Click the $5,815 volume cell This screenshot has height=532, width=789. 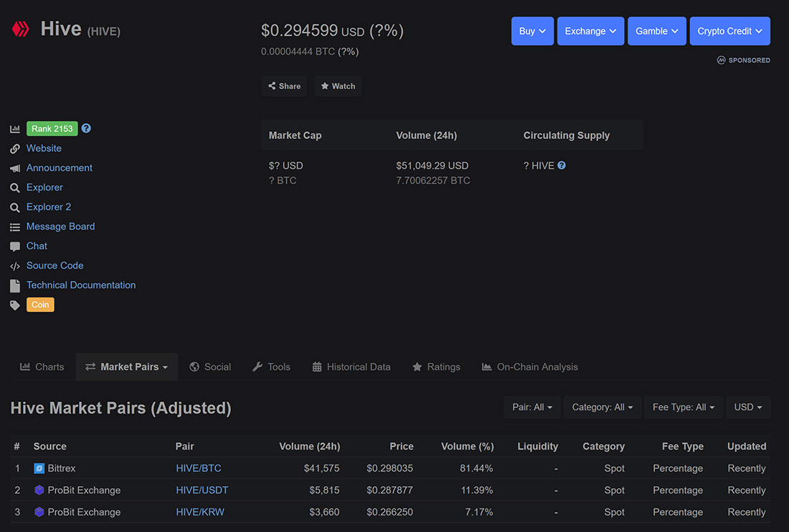(x=324, y=490)
